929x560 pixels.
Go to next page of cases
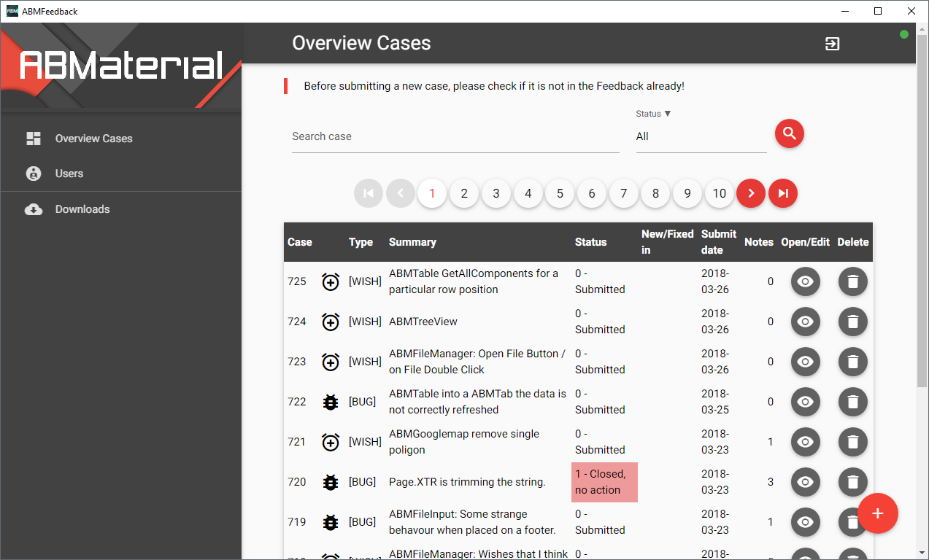tap(751, 193)
